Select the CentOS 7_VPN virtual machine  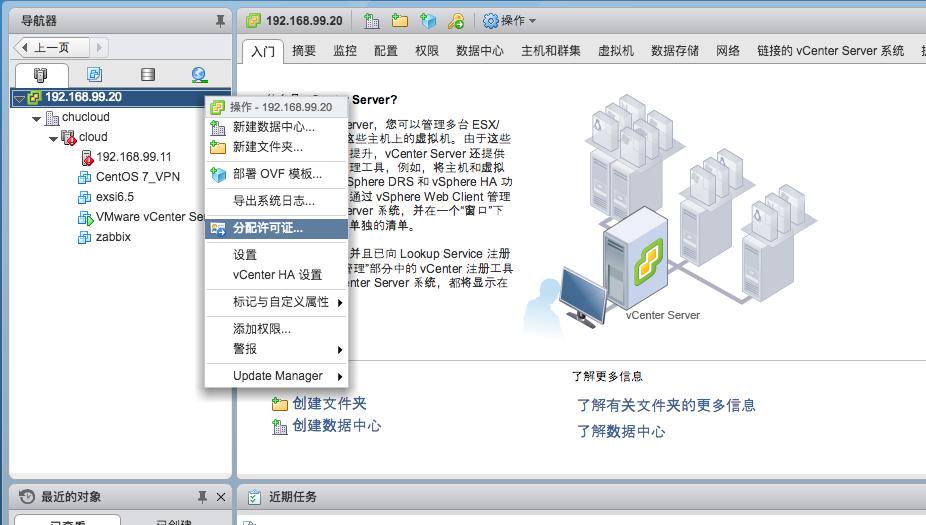click(138, 177)
